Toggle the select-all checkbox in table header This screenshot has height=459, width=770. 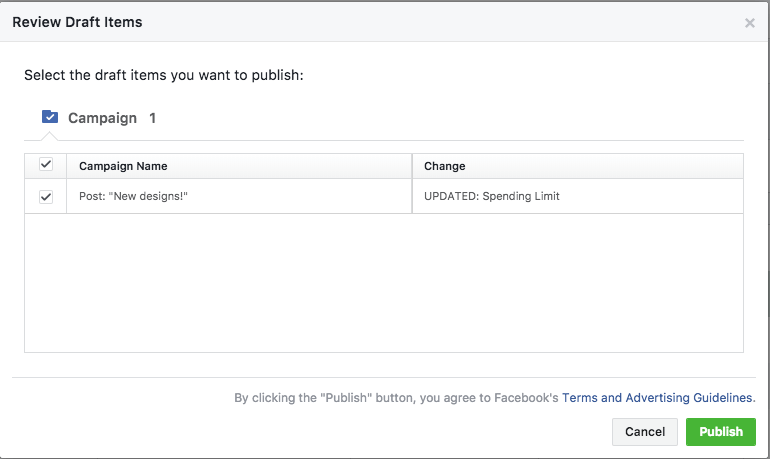[x=45, y=165]
